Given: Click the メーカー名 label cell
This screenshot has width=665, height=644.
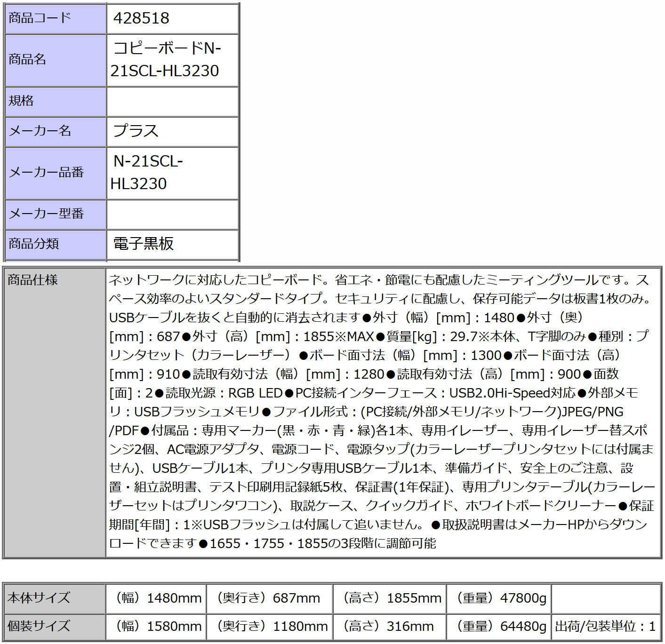Looking at the screenshot, I should coord(56,132).
